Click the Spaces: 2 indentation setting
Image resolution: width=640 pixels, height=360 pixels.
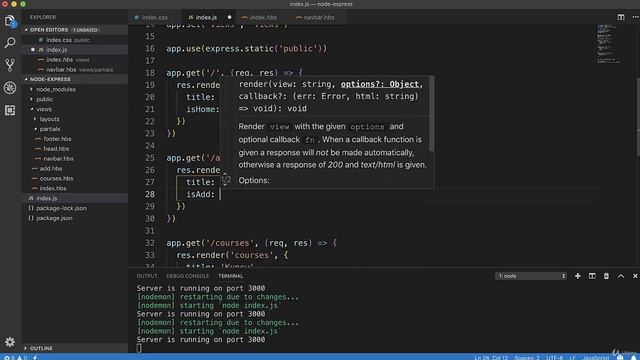coord(527,357)
